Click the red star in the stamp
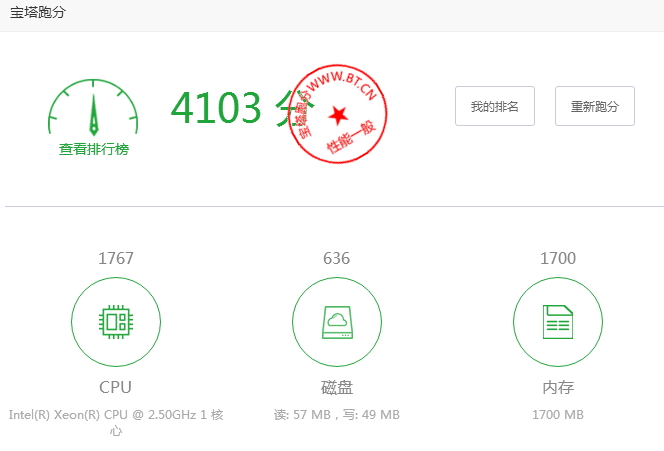This screenshot has width=664, height=451. coord(339,113)
